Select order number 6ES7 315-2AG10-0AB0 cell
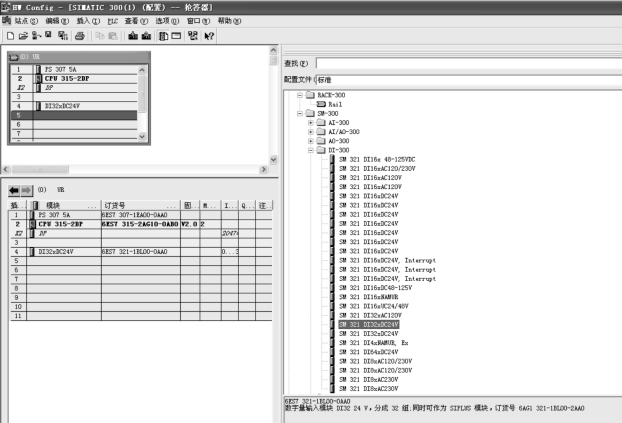The image size is (622, 423). click(x=140, y=224)
